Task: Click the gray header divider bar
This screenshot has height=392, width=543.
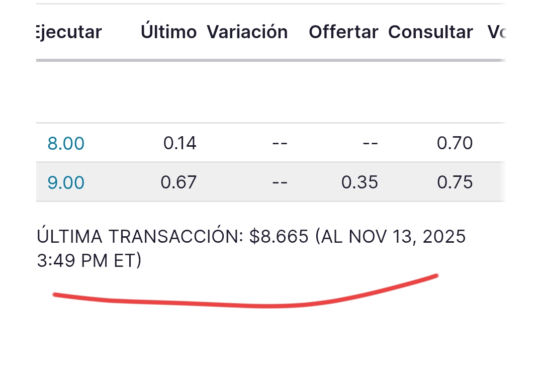Action: pyautogui.click(x=270, y=60)
